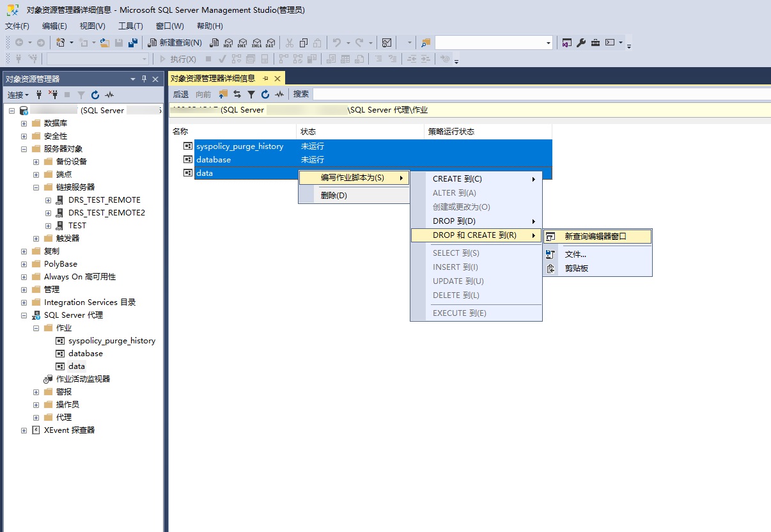The height and width of the screenshot is (532, 771).
Task: Open the 编辑(E) menu
Action: 54,26
